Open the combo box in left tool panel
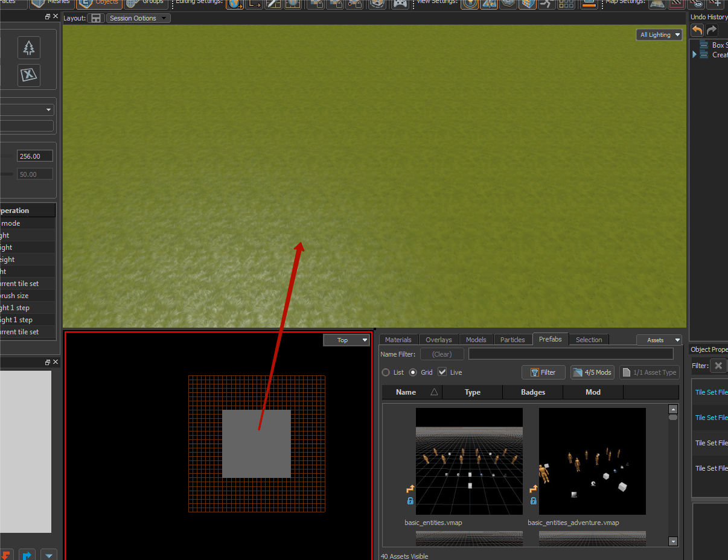Viewport: 728px width, 560px height. [x=27, y=110]
